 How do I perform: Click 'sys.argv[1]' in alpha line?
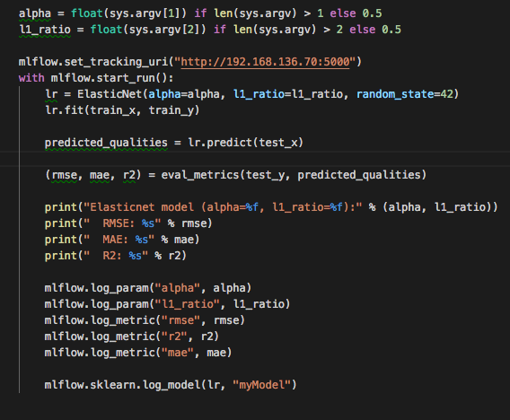pos(145,13)
